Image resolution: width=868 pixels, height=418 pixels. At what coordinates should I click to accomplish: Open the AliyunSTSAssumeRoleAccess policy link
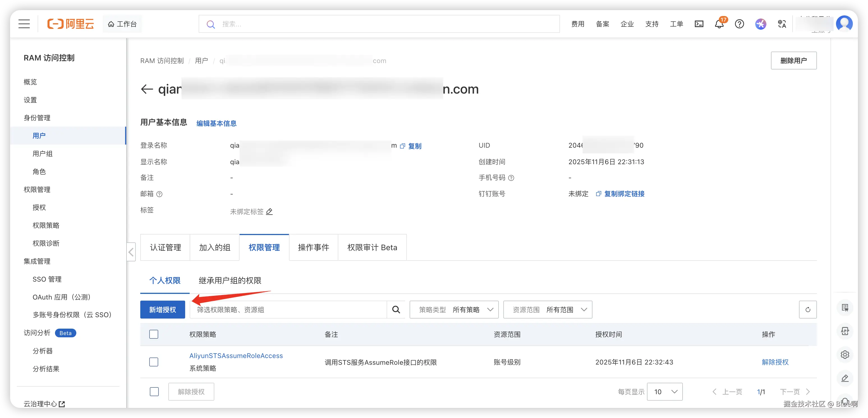click(236, 356)
